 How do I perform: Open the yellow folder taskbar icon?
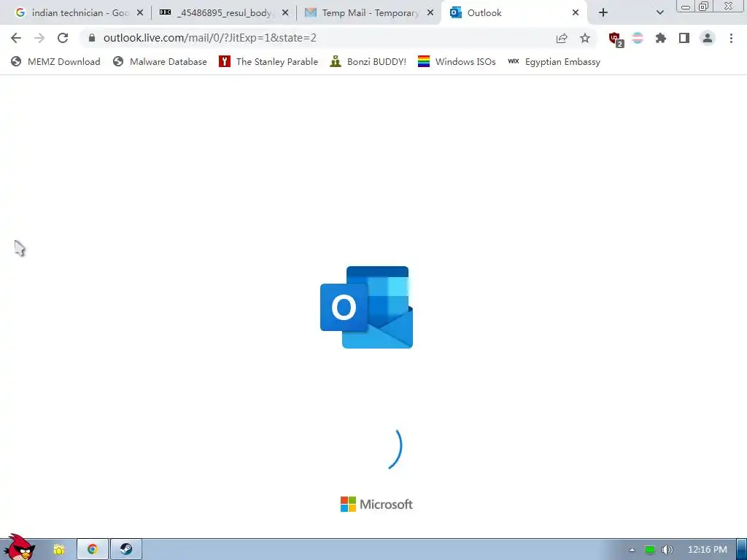[58, 550]
